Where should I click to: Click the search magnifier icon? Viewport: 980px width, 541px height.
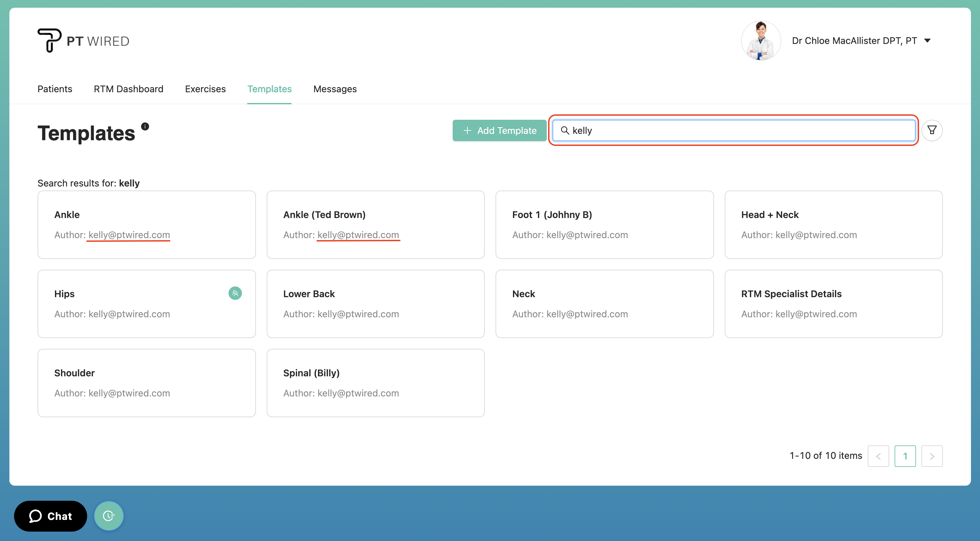(x=565, y=130)
